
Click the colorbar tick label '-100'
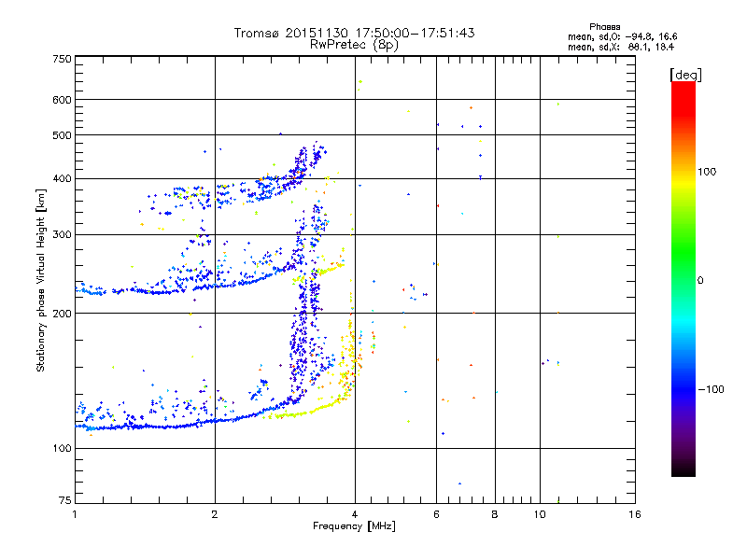pos(711,389)
